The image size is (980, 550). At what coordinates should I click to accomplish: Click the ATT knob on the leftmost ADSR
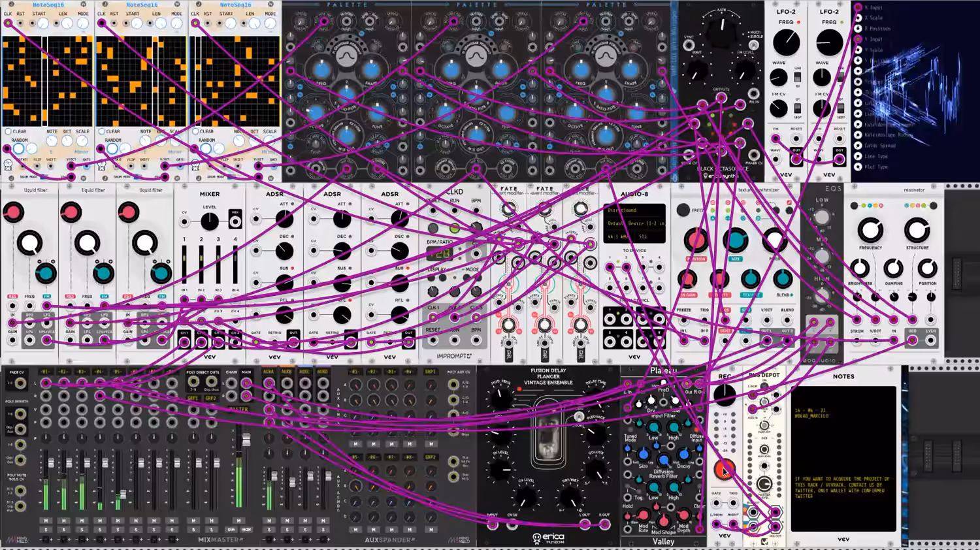pos(284,219)
